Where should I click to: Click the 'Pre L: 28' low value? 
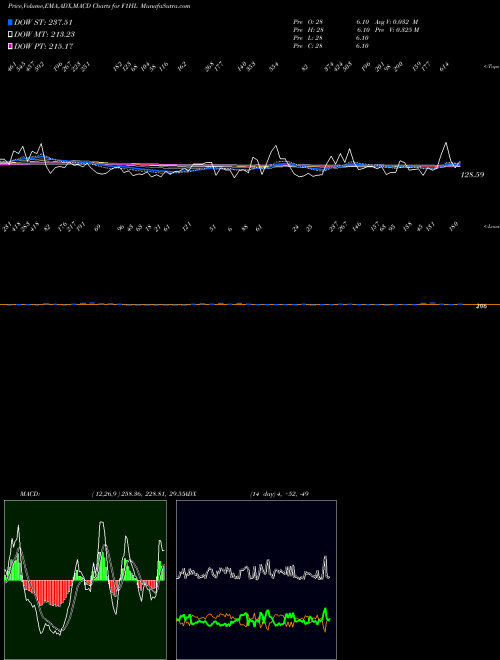point(309,38)
